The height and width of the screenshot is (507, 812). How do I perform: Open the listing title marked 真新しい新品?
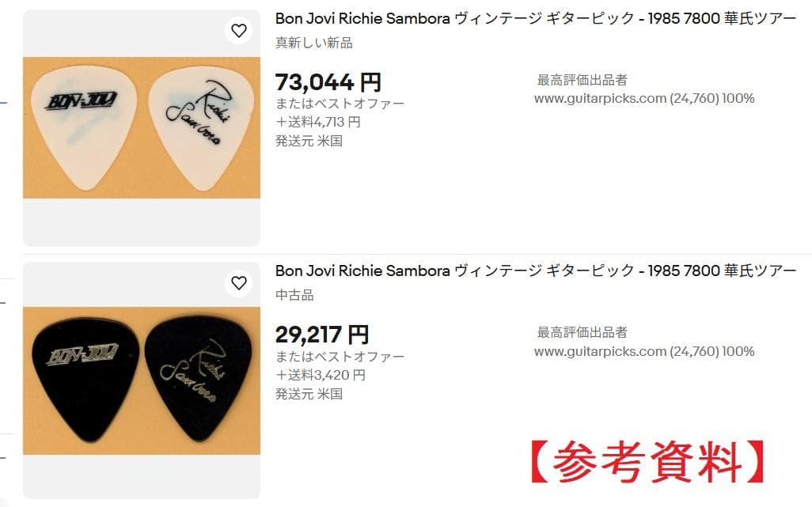(x=535, y=19)
